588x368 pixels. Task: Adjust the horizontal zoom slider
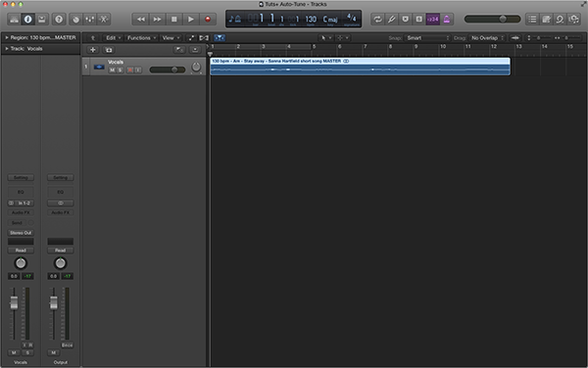(x=567, y=38)
